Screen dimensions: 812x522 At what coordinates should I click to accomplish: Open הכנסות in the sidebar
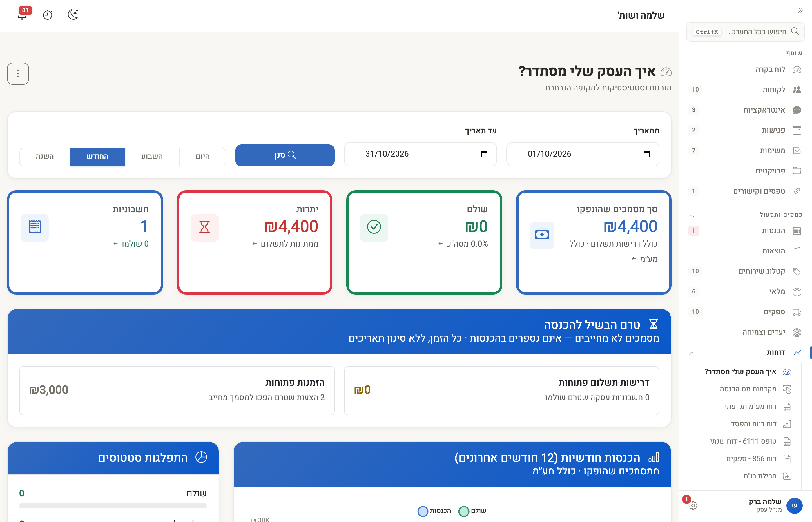click(x=746, y=231)
